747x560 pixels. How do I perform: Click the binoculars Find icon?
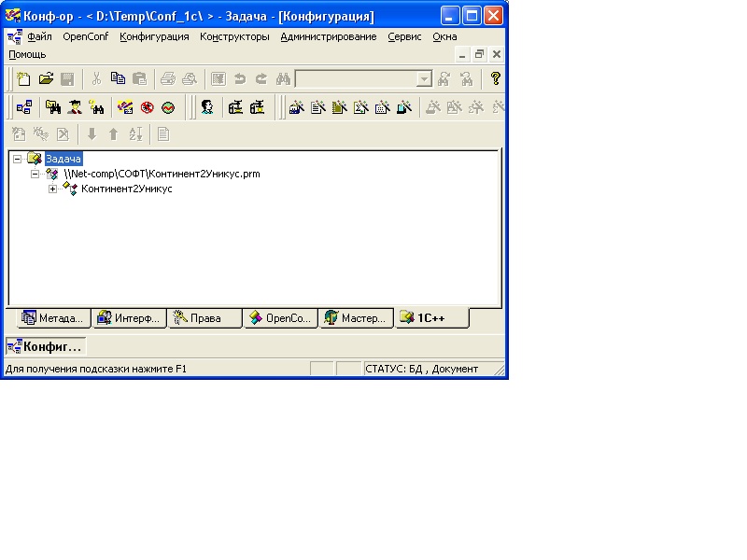click(x=284, y=79)
